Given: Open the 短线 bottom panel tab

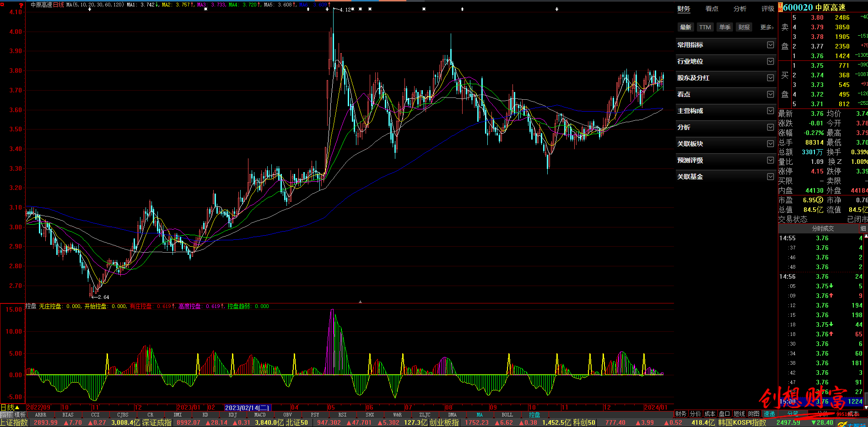Looking at the screenshot, I should click(x=739, y=414).
